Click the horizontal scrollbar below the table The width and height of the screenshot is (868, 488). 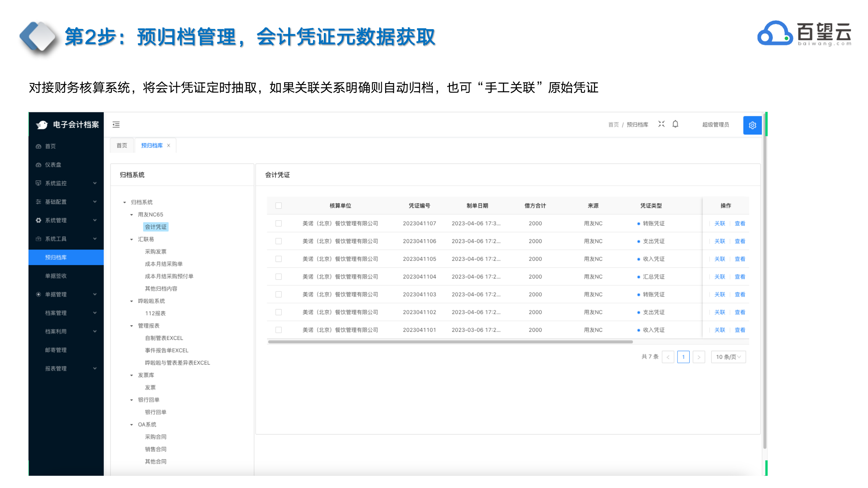pyautogui.click(x=450, y=342)
